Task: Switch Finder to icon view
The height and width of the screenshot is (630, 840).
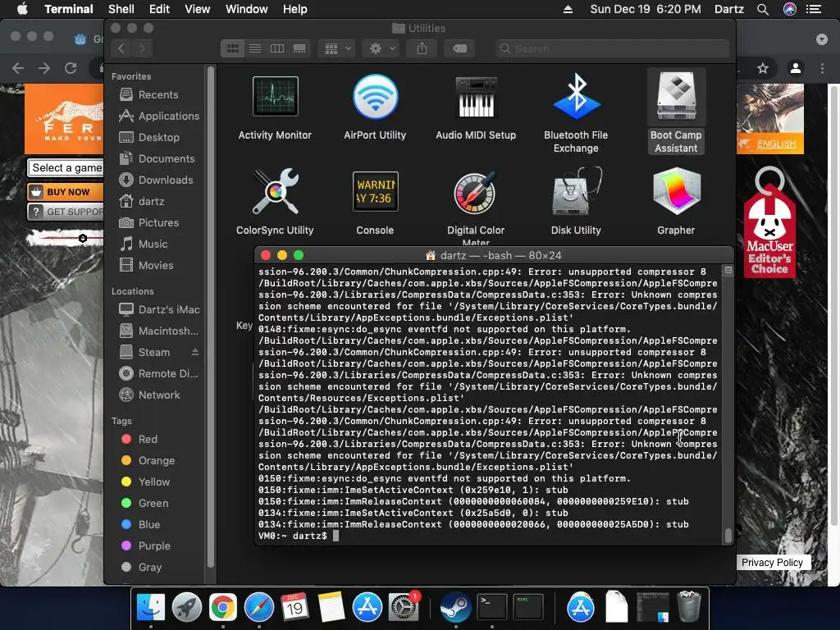Action: [x=232, y=48]
